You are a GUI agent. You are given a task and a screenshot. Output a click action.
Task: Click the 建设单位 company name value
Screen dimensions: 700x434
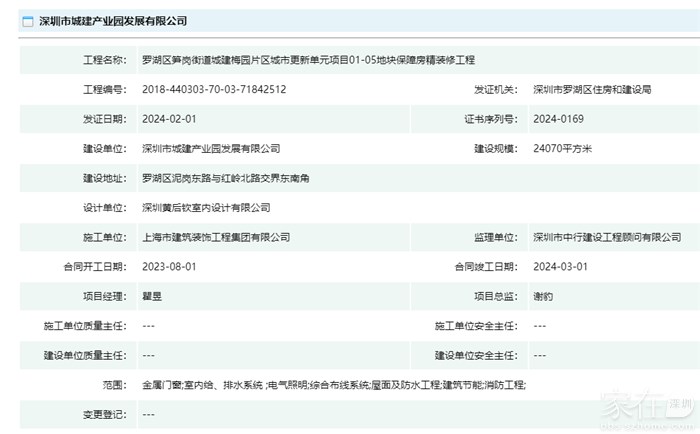coord(211,148)
